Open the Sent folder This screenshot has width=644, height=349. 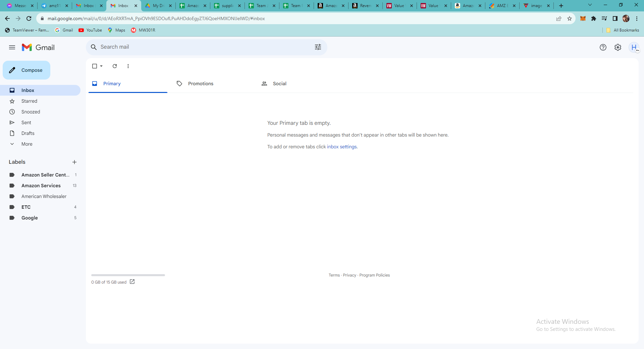coord(40,122)
